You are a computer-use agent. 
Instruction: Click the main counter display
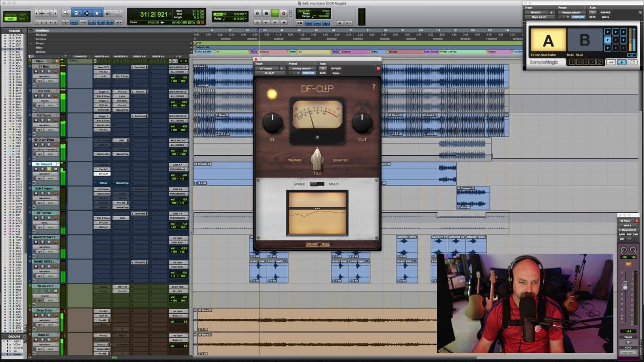click(x=154, y=15)
